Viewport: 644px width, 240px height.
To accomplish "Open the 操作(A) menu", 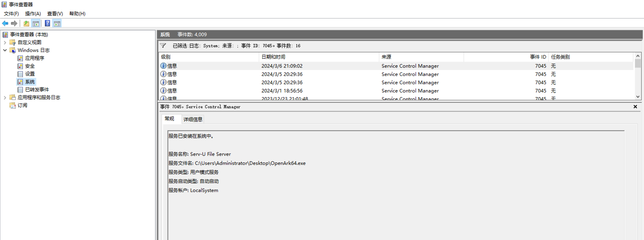I will 33,14.
